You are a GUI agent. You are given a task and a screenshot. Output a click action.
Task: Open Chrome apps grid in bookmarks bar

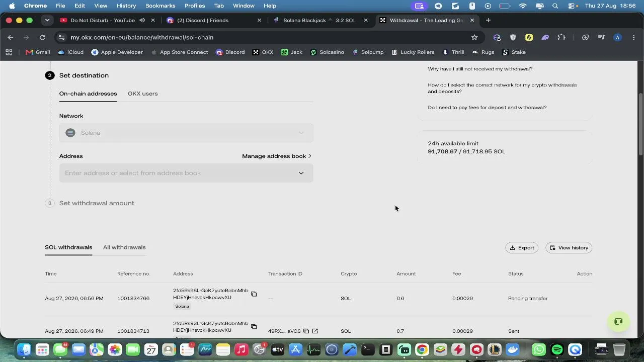click(9, 52)
